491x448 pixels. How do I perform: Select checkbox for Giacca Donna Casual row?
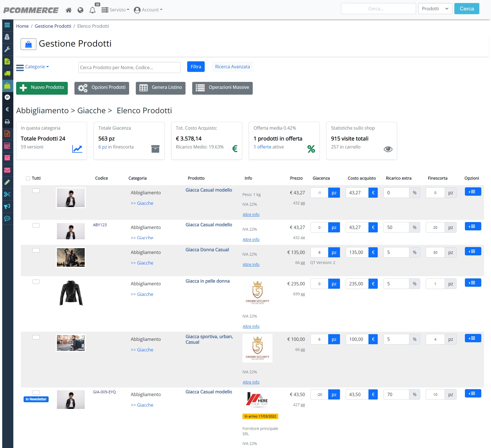36,250
